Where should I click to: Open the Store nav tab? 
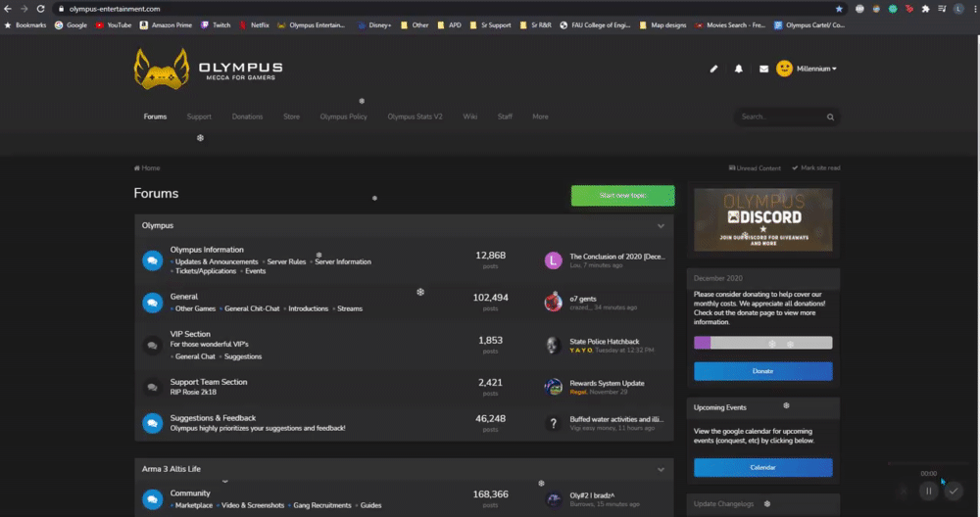point(291,117)
